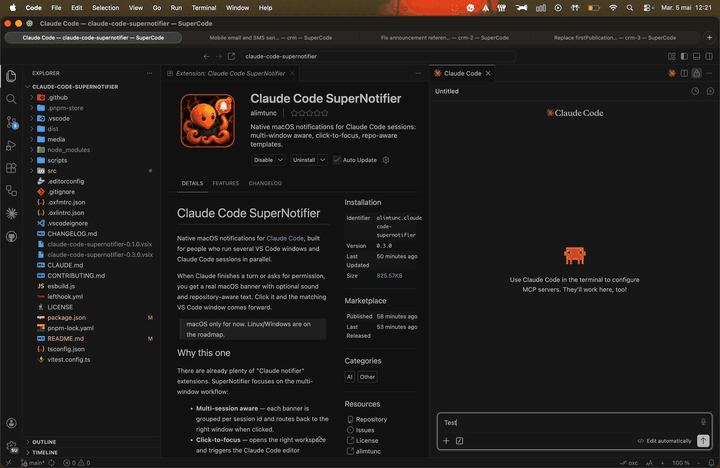Toggle the Auto Update checkbox
720x468 pixels.
coord(337,160)
